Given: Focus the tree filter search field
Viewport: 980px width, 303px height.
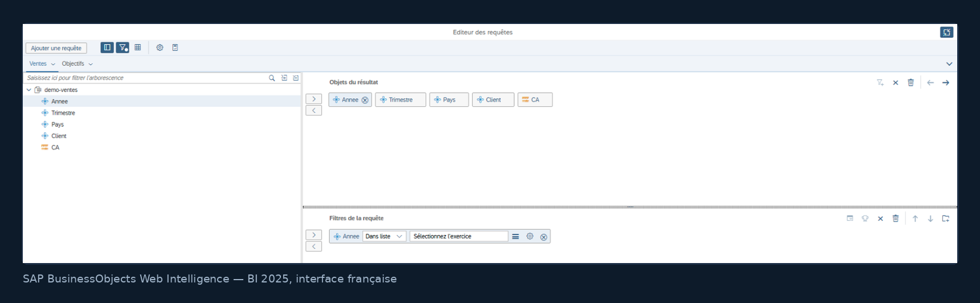Looking at the screenshot, I should click(x=146, y=78).
